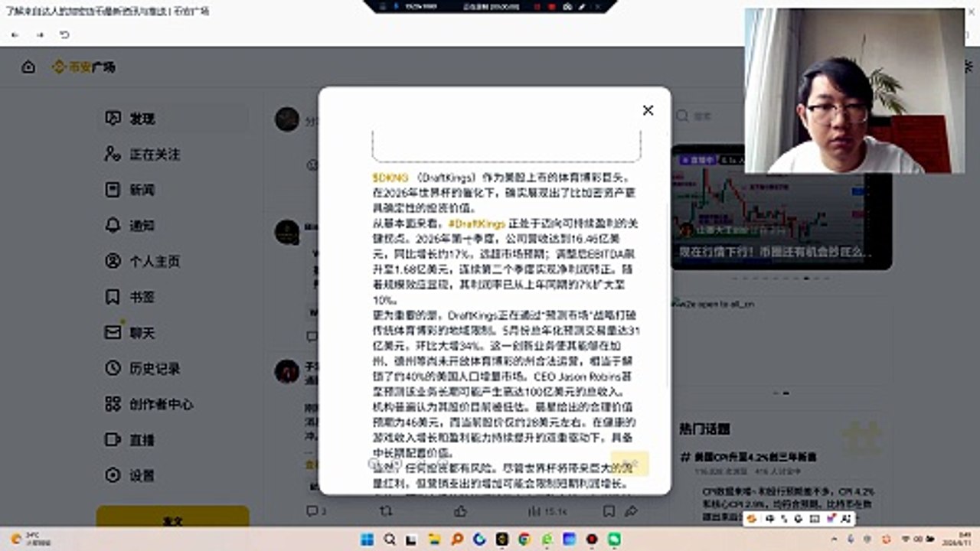This screenshot has width=980, height=551.
Task: Open Windows taskbar search
Action: 390,539
